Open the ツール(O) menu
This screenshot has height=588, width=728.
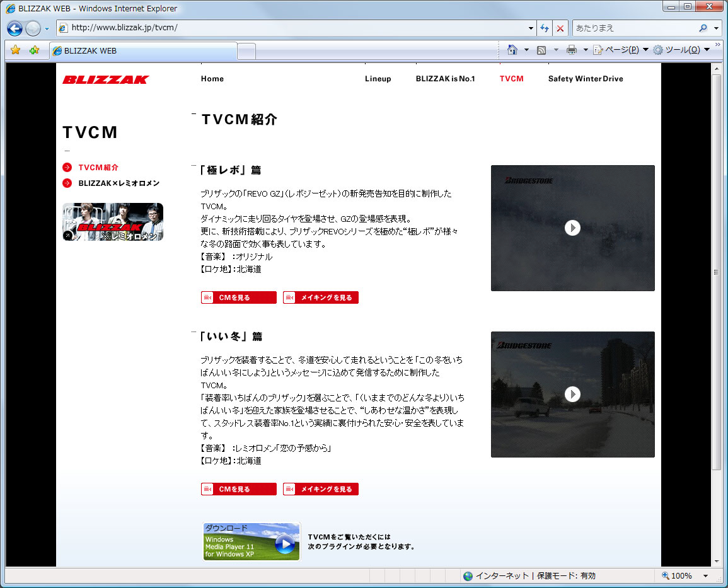tap(681, 50)
